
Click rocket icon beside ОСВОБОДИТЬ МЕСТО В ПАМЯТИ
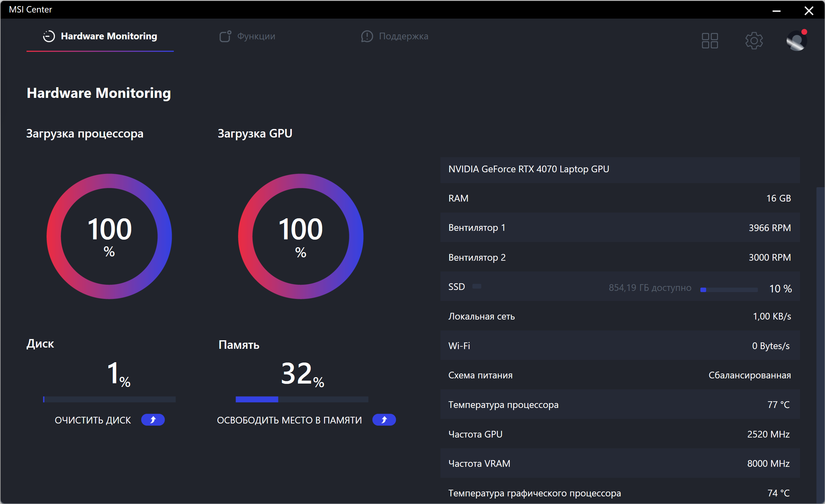coord(384,420)
